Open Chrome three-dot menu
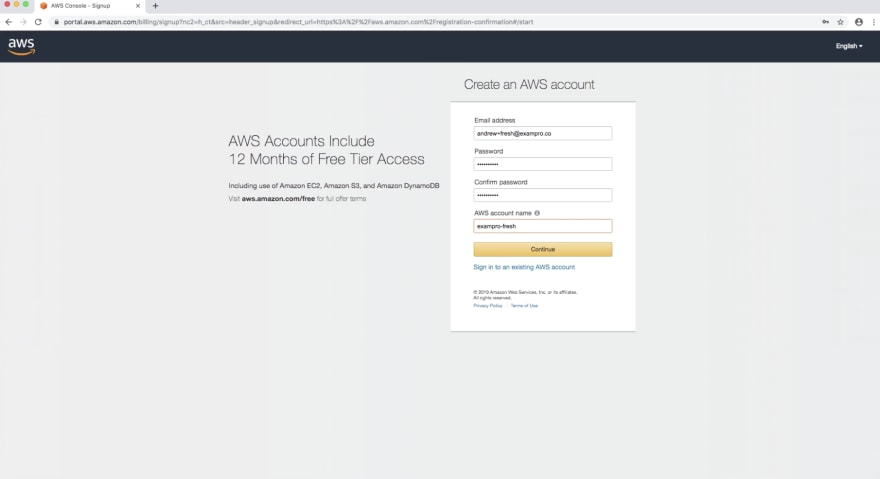 coord(874,22)
